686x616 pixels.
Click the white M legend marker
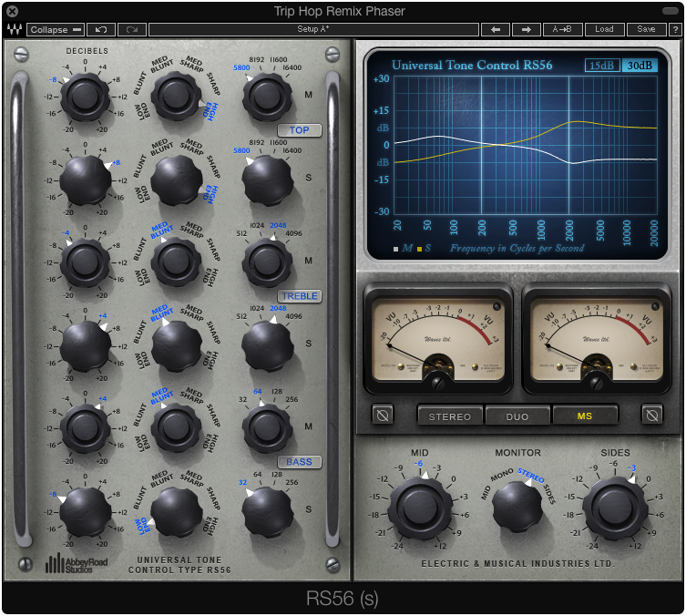pos(395,249)
